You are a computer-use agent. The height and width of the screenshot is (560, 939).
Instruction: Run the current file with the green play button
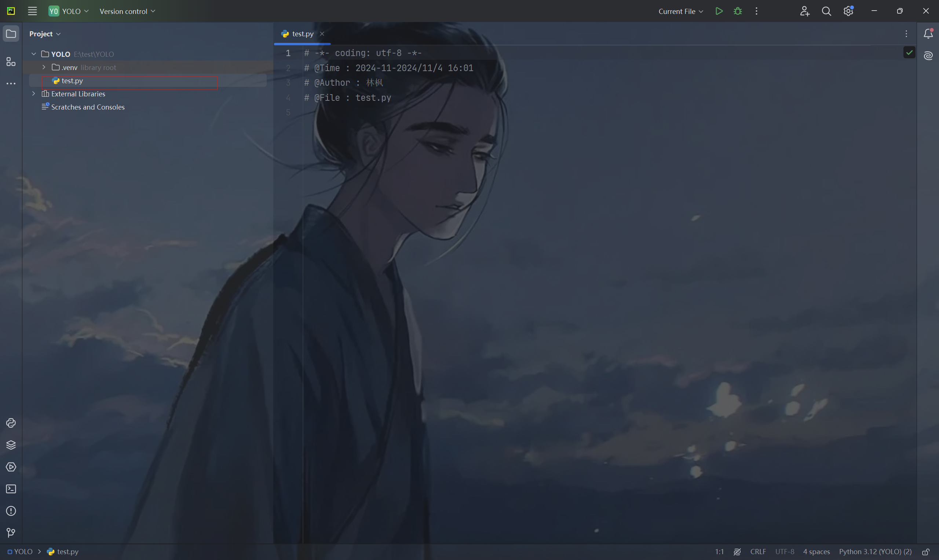(x=719, y=11)
